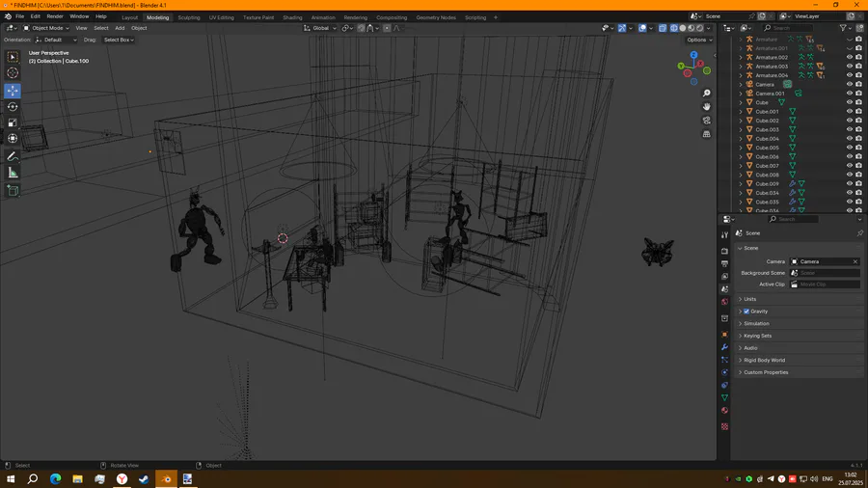Click the Background Scene field

(x=825, y=273)
